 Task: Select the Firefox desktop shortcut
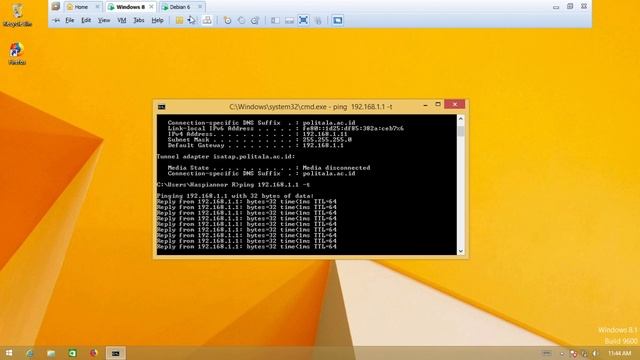coord(17,53)
